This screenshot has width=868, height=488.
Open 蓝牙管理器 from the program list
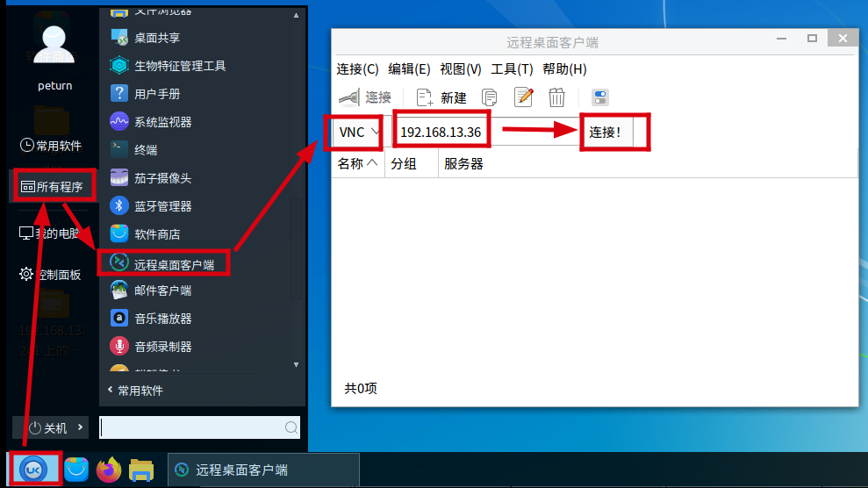tap(162, 206)
